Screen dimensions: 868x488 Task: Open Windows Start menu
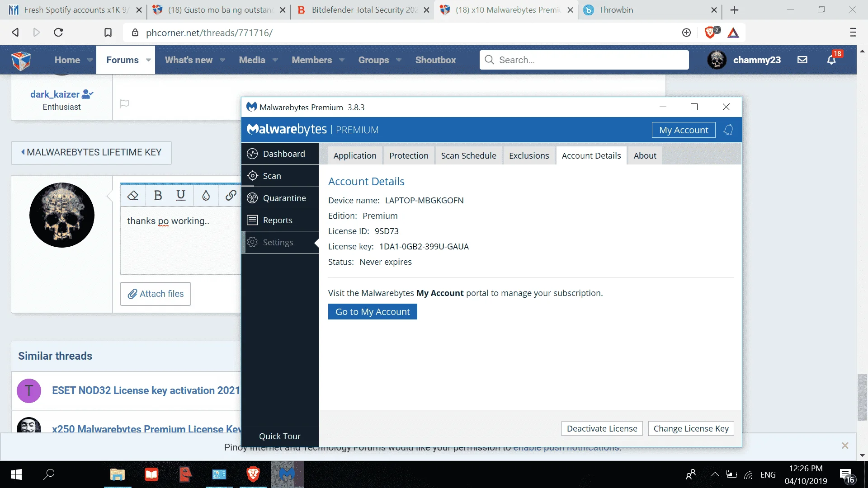point(16,474)
